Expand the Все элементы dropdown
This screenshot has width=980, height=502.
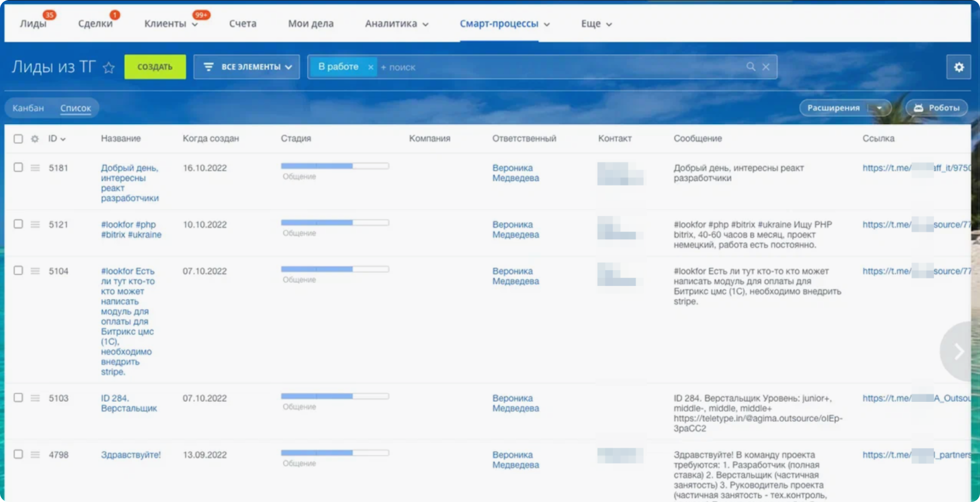(246, 67)
